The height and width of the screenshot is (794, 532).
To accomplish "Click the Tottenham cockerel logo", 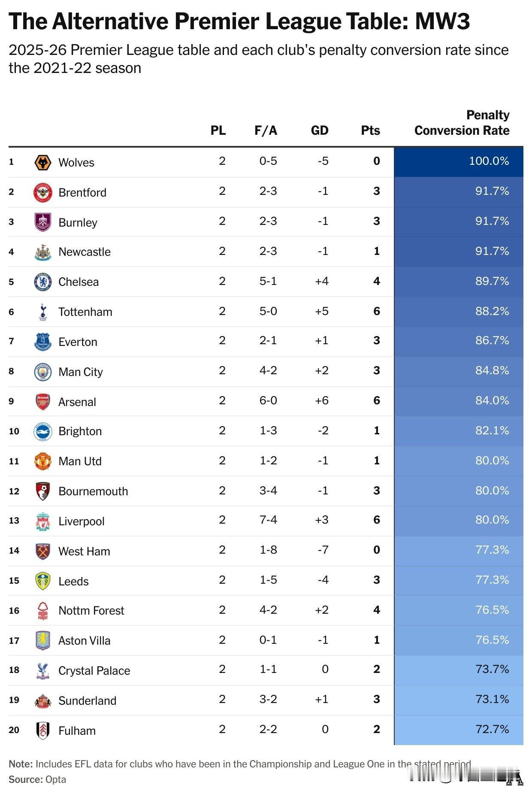I will [42, 312].
